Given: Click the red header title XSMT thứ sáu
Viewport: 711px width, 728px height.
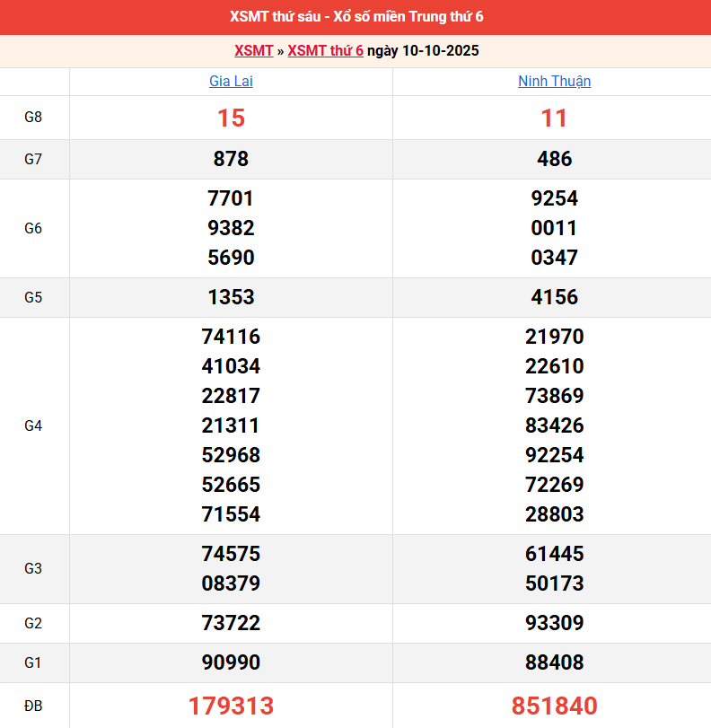Looking at the screenshot, I should (x=355, y=17).
